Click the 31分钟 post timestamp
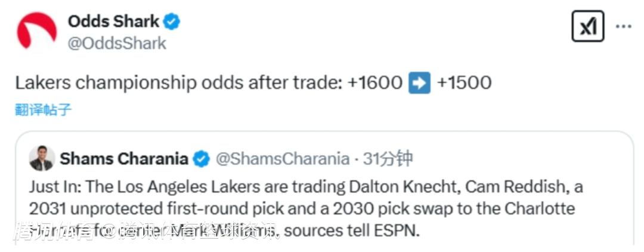Screen dimensions: 644x252 pos(388,159)
